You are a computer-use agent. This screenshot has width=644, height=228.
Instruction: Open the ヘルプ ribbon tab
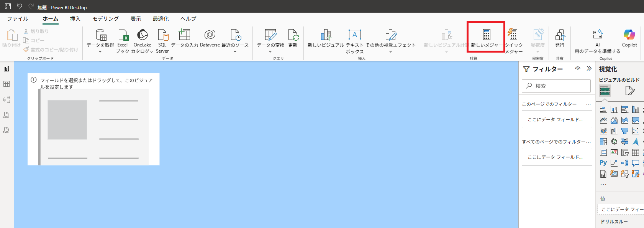click(188, 19)
